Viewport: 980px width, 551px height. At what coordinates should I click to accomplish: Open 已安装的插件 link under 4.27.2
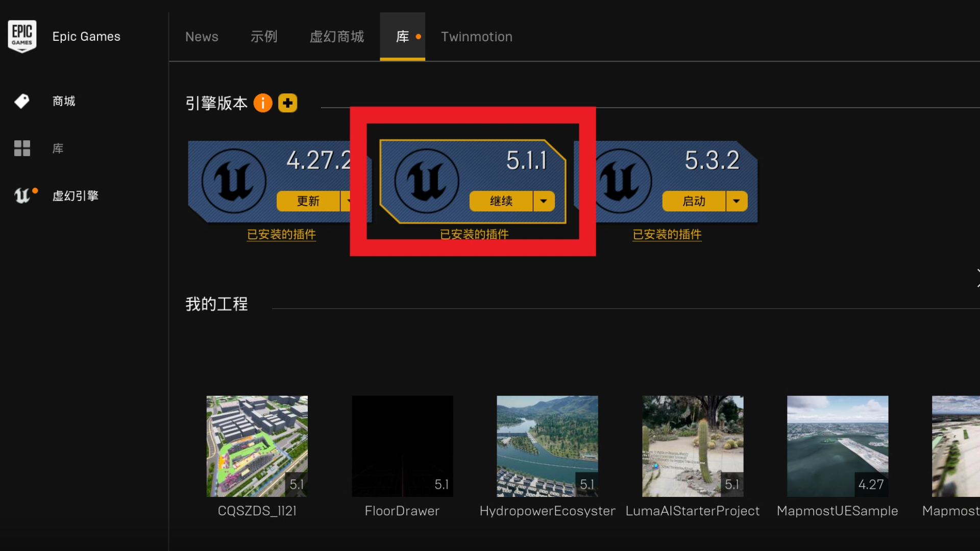pos(281,234)
